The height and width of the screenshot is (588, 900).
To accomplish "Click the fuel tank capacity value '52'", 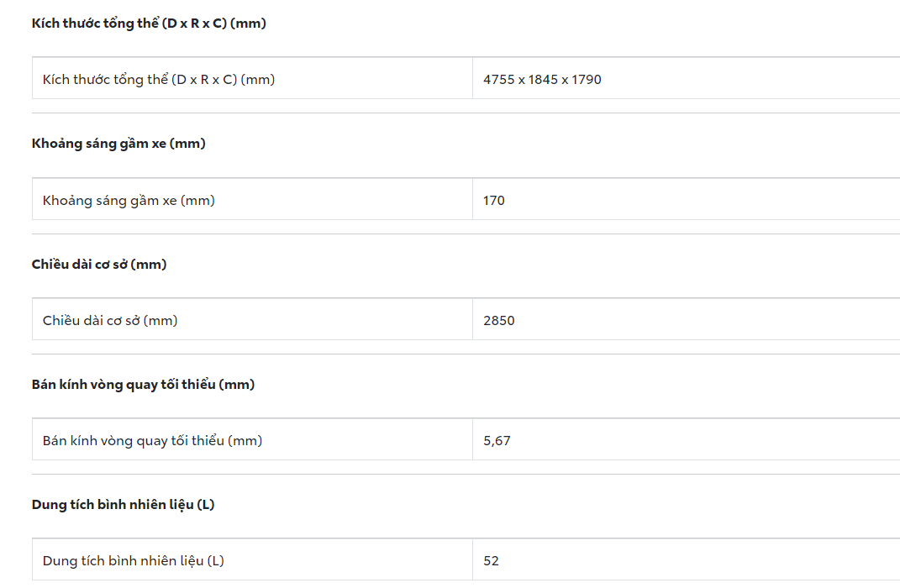I will (492, 560).
